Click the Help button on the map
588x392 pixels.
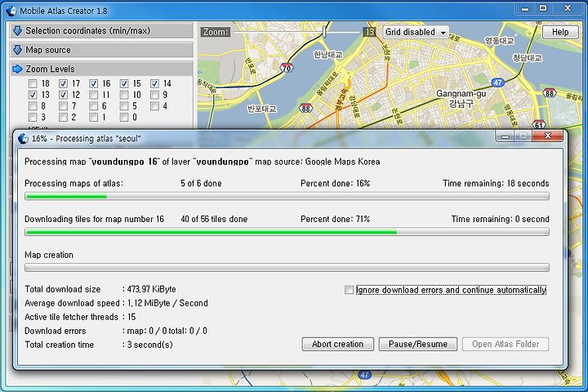click(x=560, y=33)
